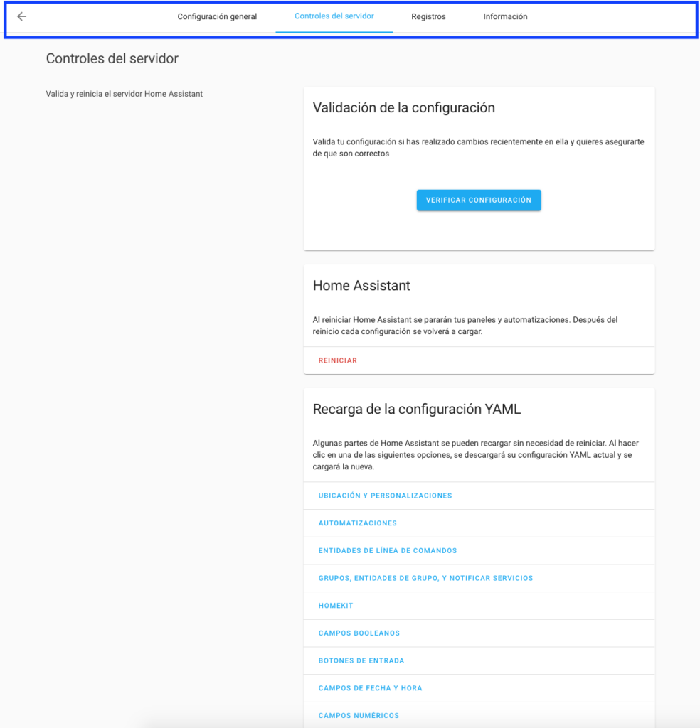Screen dimensions: 700x728
Task: Click the Home Assistant card title
Action: (x=361, y=286)
